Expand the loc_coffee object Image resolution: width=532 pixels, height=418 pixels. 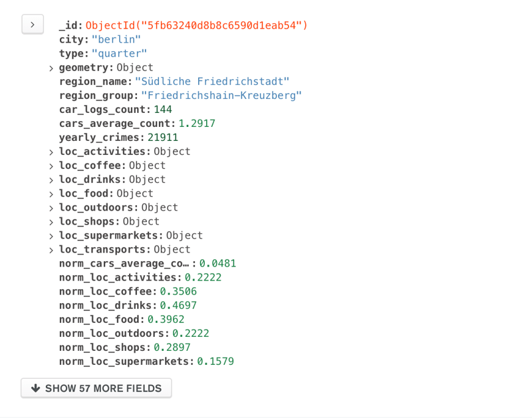click(x=51, y=166)
